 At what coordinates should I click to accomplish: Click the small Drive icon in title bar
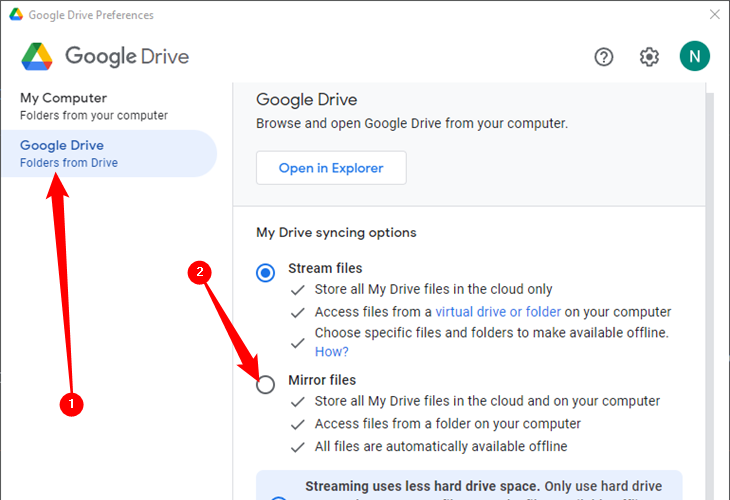(x=16, y=15)
